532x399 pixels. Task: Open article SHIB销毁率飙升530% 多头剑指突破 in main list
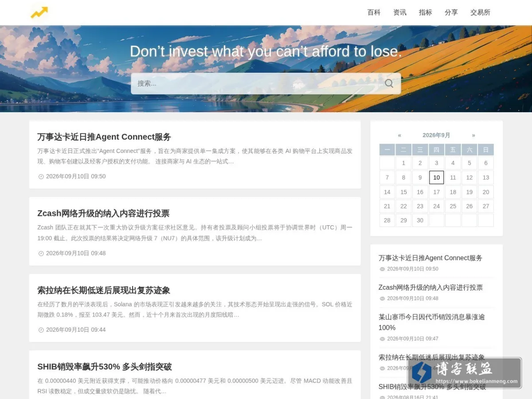click(x=105, y=367)
